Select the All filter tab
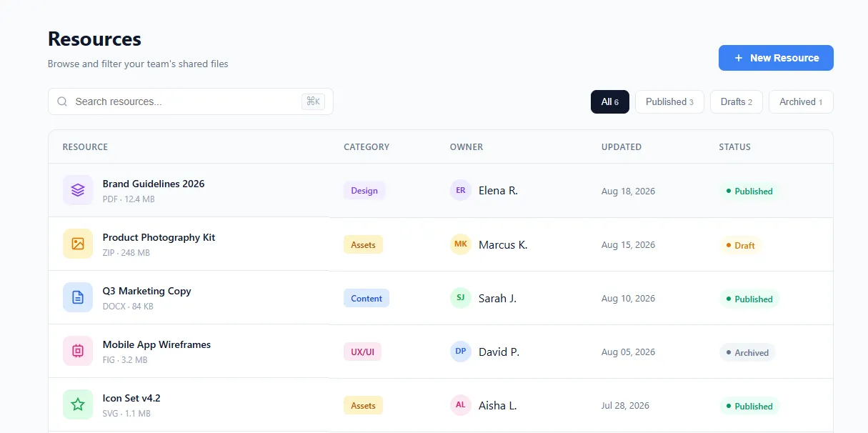 pos(610,101)
